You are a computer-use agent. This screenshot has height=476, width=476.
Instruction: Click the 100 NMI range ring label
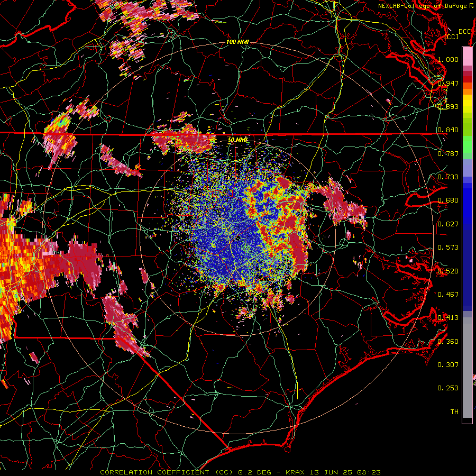coord(237,42)
